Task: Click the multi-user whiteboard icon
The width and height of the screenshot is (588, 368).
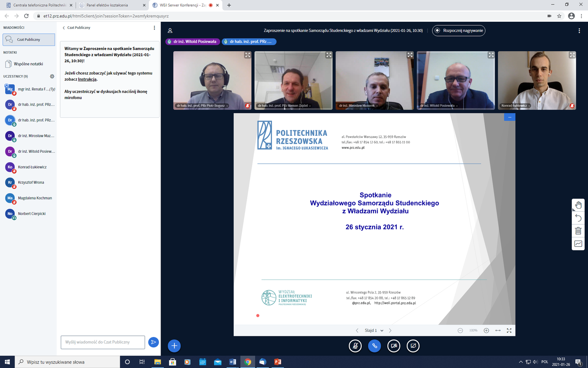Action: click(578, 244)
